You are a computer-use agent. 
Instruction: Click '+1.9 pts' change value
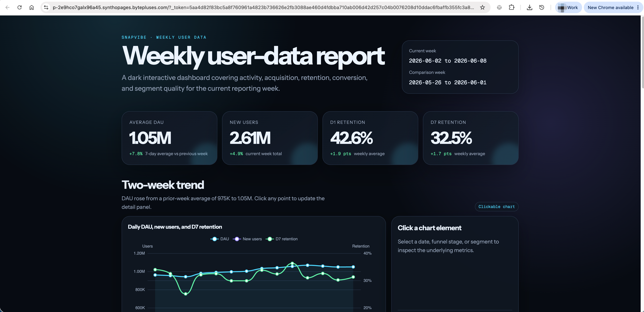coord(341,154)
